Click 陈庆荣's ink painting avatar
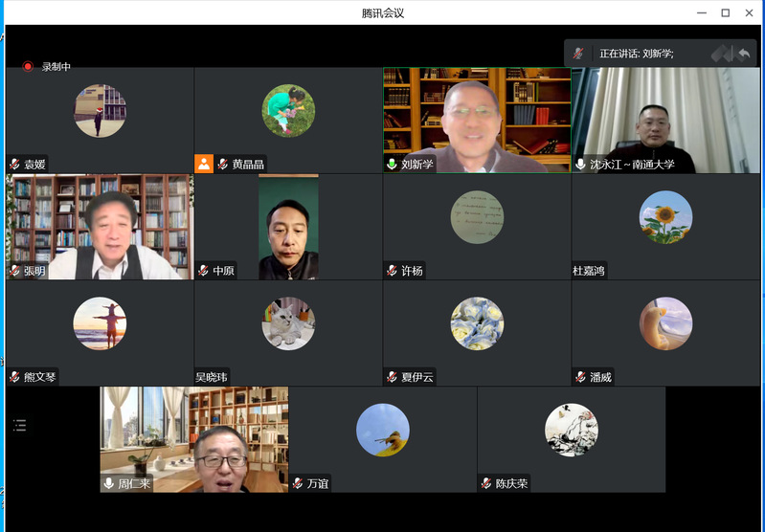This screenshot has width=765, height=532. [x=571, y=430]
